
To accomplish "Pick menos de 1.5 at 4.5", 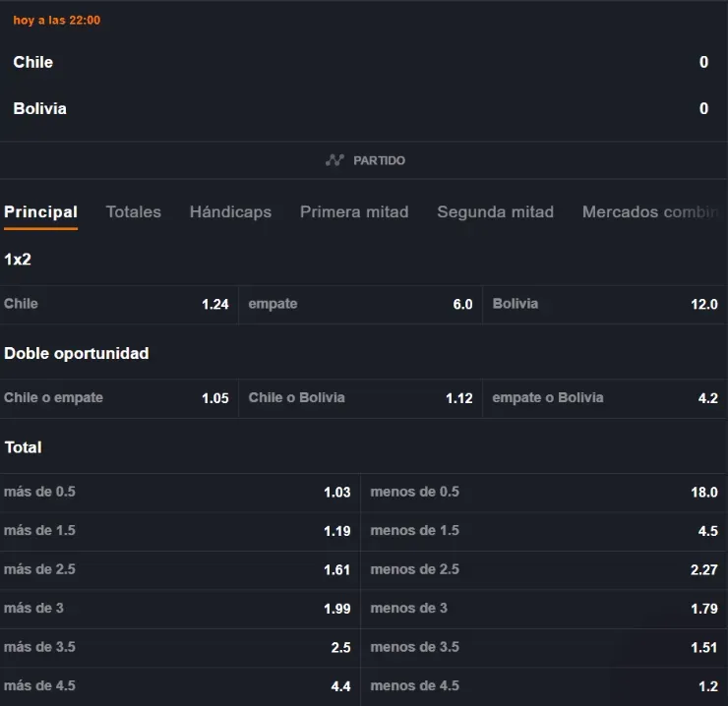I will [x=543, y=531].
